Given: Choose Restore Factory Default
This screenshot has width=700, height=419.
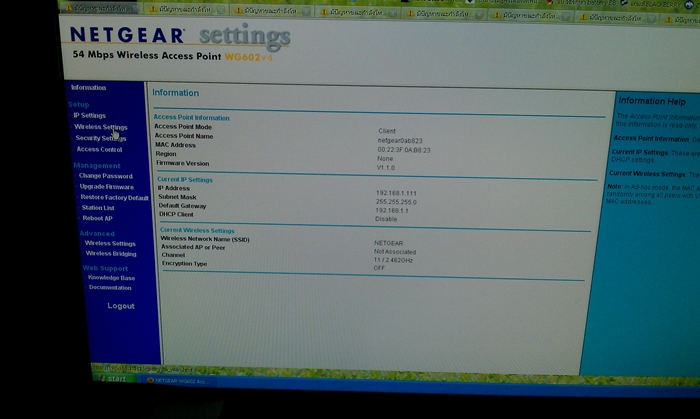Looking at the screenshot, I should tap(113, 197).
